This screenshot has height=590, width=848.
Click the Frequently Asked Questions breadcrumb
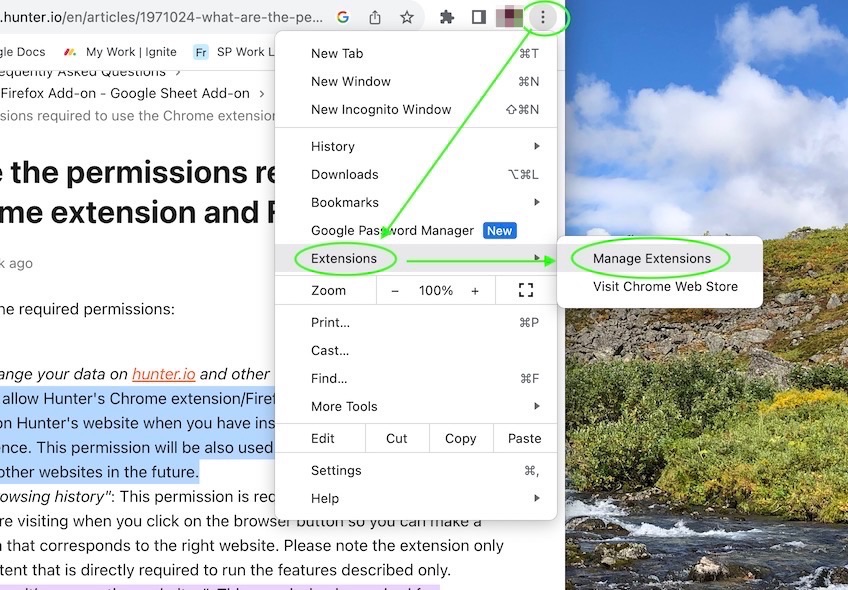point(83,72)
